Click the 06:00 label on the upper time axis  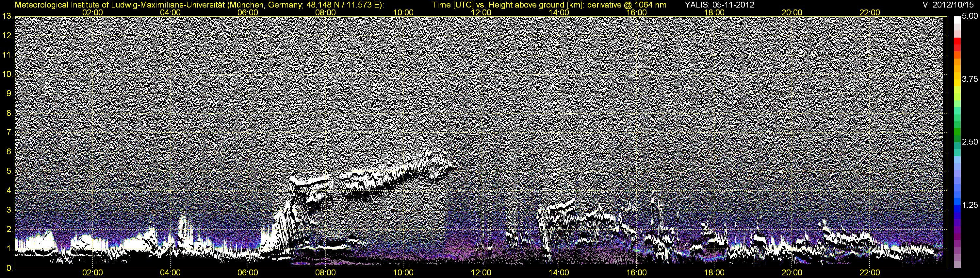pyautogui.click(x=248, y=12)
